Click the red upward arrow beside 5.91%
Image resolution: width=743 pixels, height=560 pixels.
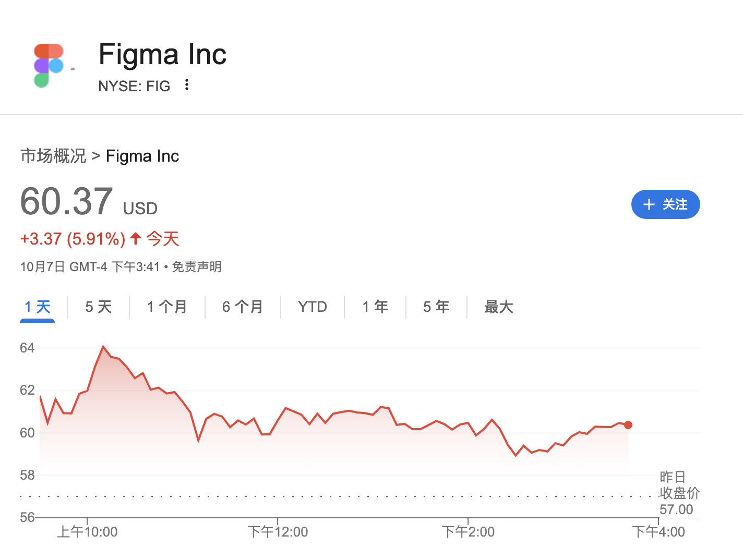point(136,239)
